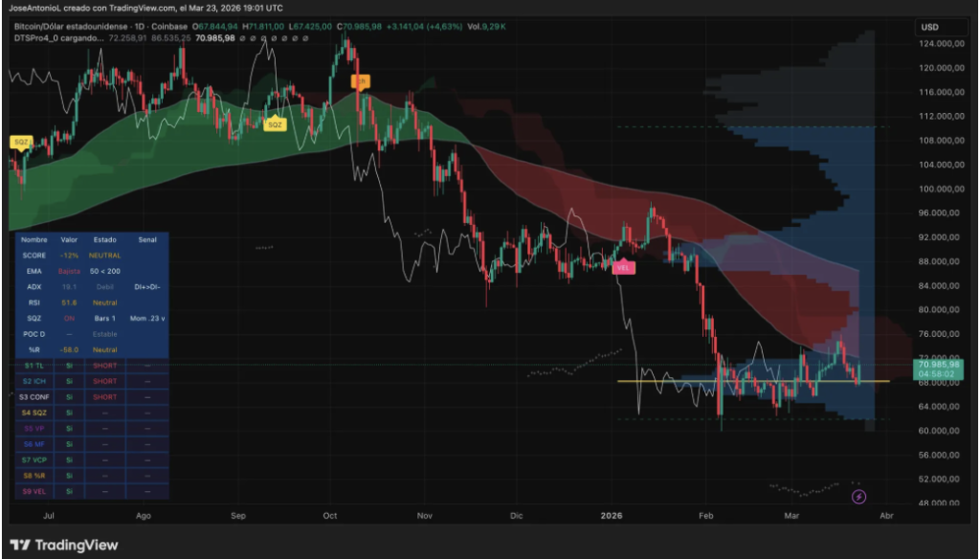Click the orange label icon near the October peak
This screenshot has width=980, height=559.
tap(360, 80)
